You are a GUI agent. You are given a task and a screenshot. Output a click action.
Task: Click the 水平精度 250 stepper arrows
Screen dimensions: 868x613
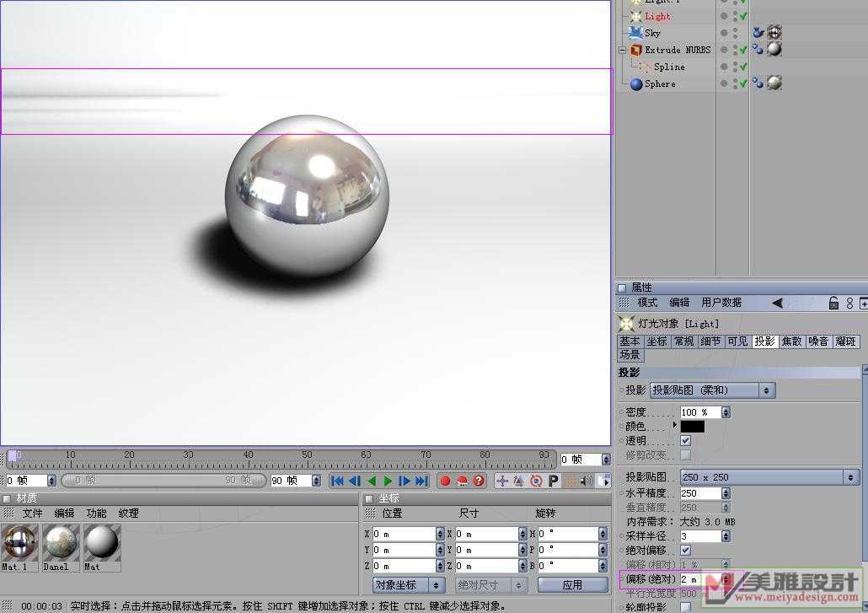(726, 493)
